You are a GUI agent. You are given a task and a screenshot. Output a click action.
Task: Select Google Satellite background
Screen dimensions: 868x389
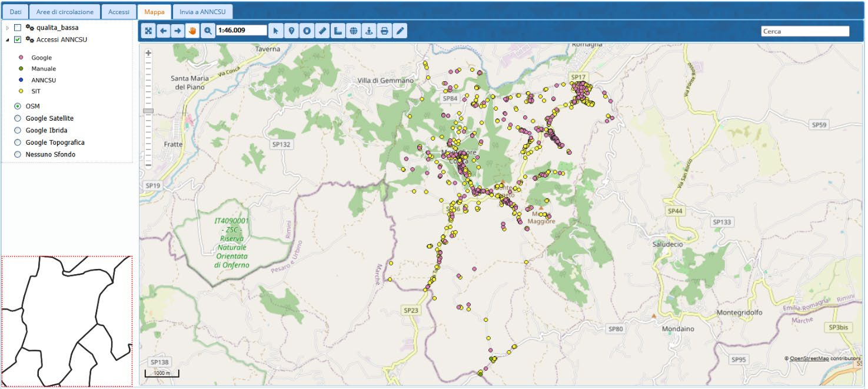point(18,118)
